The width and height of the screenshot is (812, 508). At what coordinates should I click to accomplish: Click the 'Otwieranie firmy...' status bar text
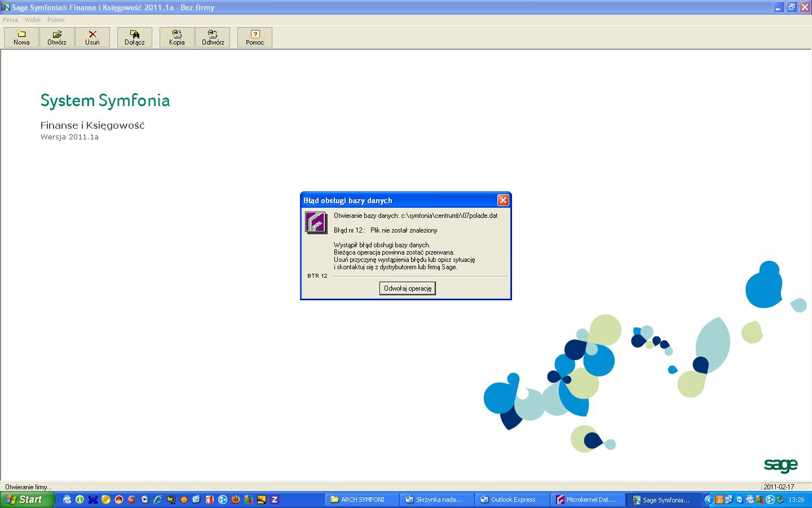point(28,487)
